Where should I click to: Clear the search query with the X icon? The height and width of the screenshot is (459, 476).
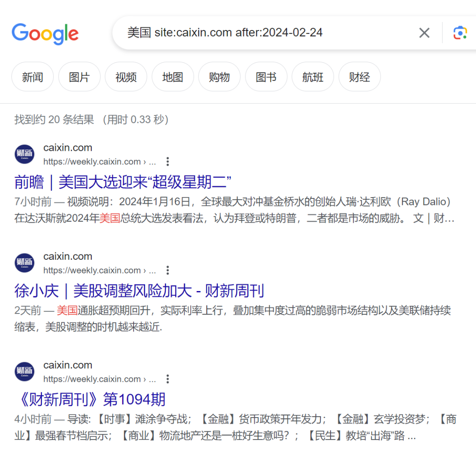[x=424, y=33]
